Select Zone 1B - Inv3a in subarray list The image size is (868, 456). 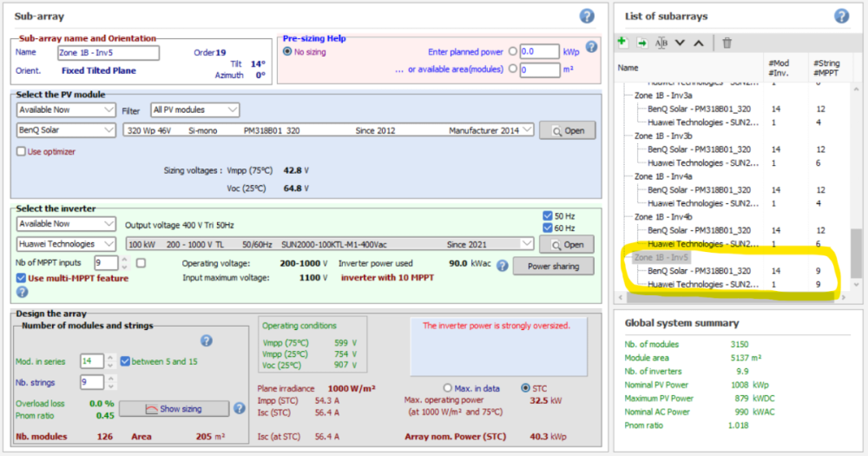(663, 96)
